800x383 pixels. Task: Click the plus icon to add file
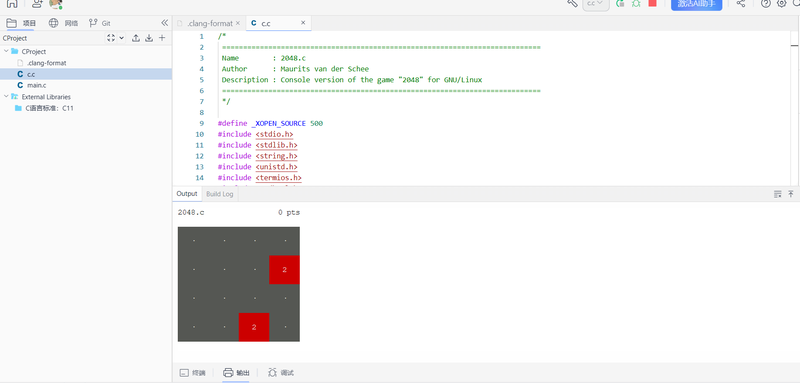[162, 38]
